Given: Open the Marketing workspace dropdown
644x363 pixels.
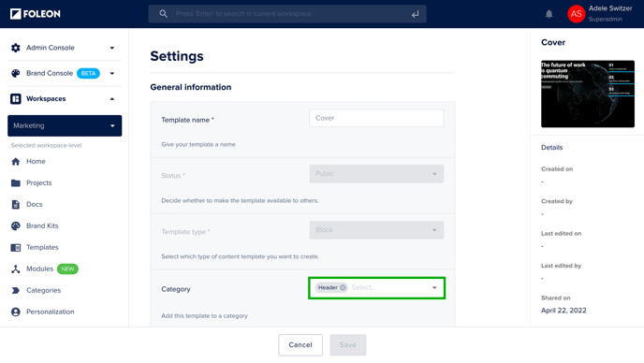Looking at the screenshot, I should [65, 125].
